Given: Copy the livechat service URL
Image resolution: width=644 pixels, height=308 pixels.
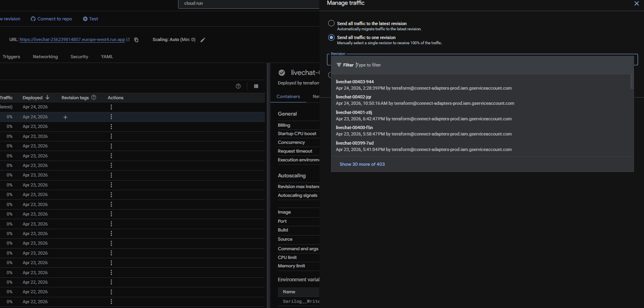Looking at the screenshot, I should (x=136, y=40).
